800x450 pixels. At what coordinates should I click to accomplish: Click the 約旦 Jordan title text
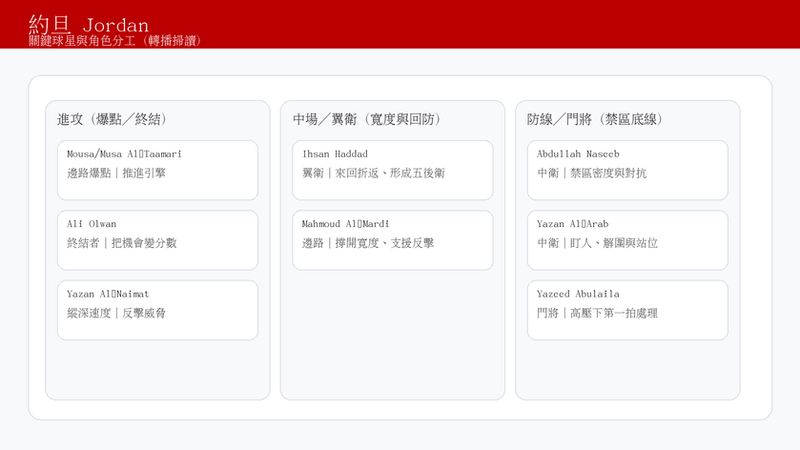tap(89, 24)
